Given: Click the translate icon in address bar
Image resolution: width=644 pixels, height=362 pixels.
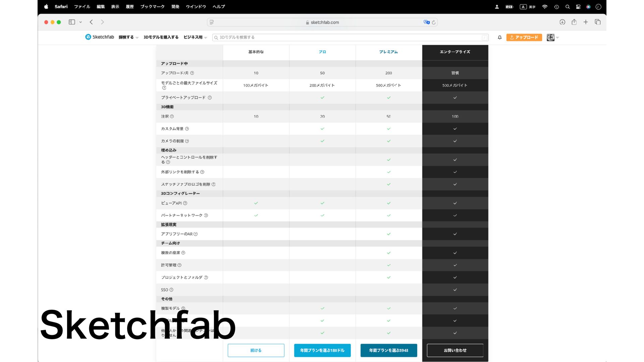Looking at the screenshot, I should tap(426, 22).
